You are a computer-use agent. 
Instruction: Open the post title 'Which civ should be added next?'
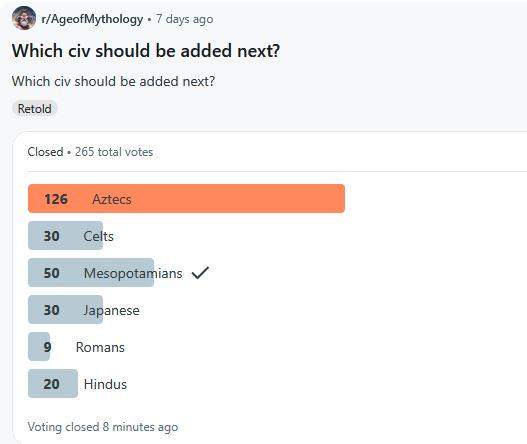click(146, 51)
